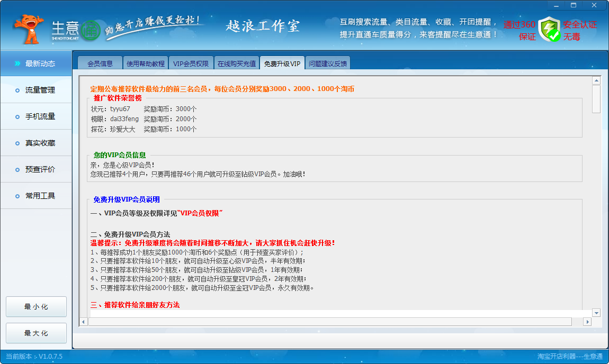
Task: Minimize the window from the title bar
Action: pos(554,5)
